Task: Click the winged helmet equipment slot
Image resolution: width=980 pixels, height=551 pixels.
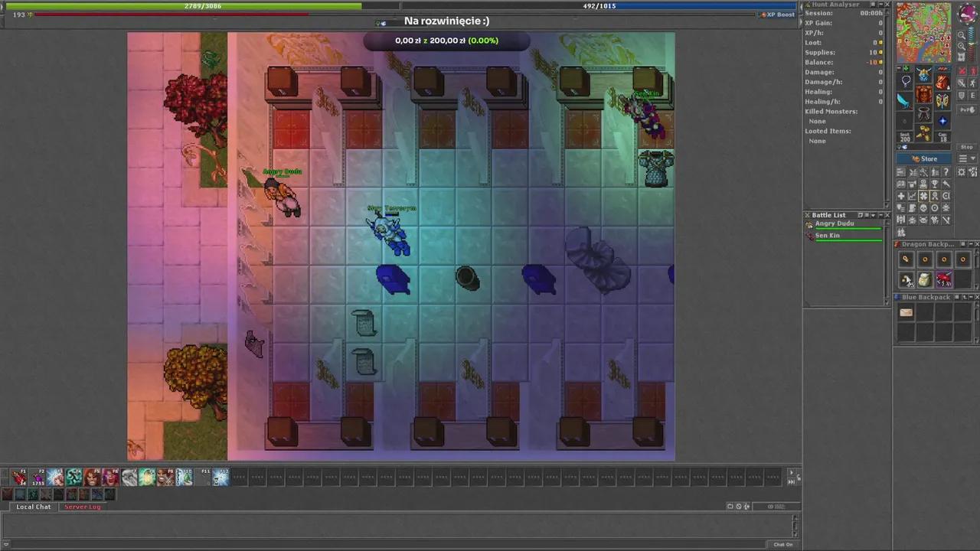Action: pos(924,76)
